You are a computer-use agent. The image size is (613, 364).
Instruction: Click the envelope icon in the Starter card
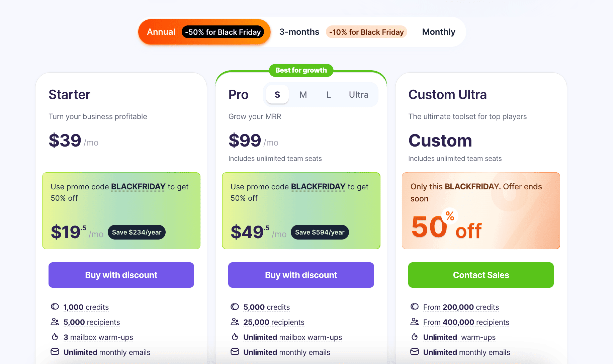point(55,352)
